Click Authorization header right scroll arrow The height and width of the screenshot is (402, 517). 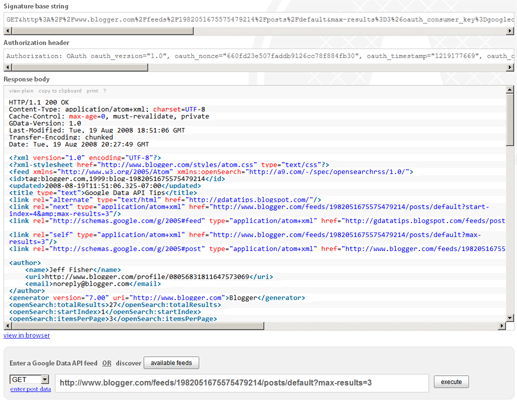click(x=510, y=67)
